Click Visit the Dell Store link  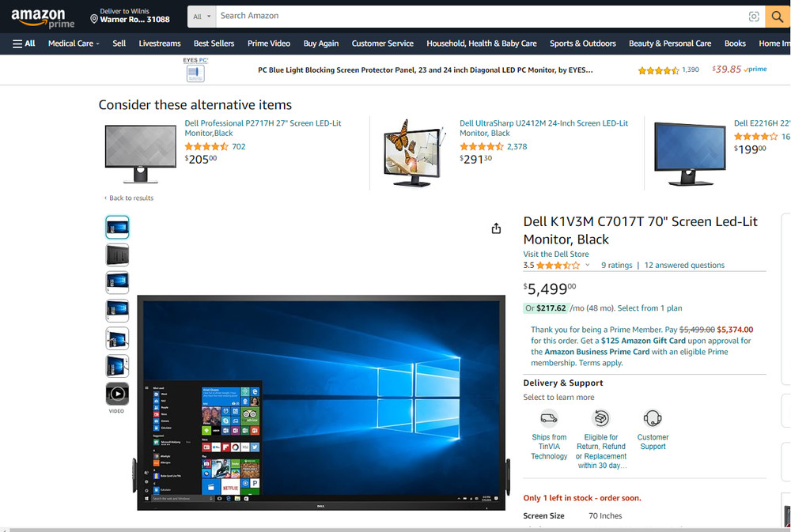coord(556,254)
